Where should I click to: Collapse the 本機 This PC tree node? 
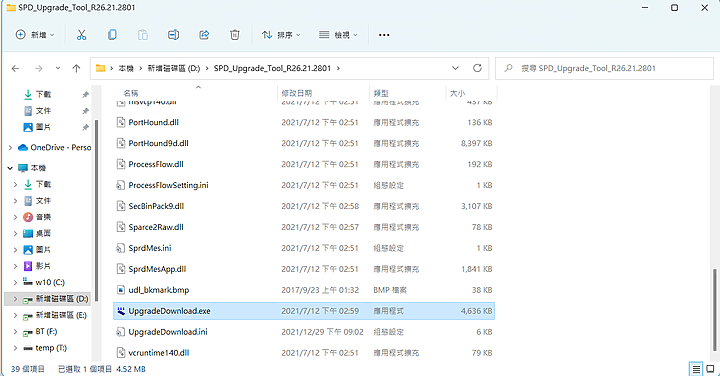coord(10,168)
